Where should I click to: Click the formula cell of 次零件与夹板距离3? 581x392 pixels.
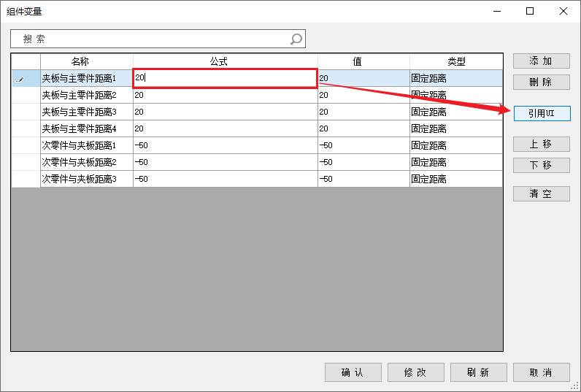tap(226, 179)
